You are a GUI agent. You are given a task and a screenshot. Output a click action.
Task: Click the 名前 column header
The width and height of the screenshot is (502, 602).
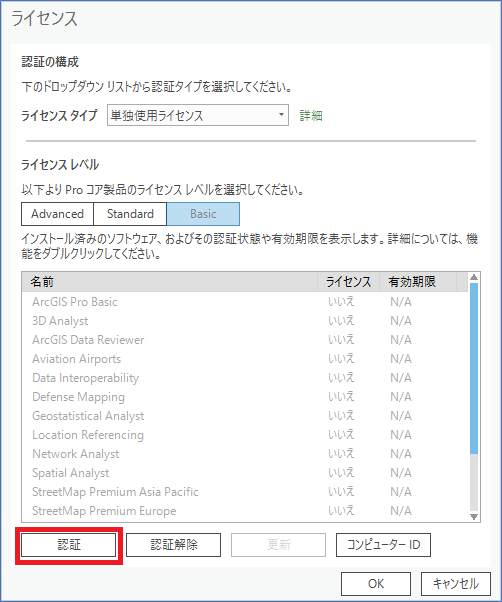tap(170, 282)
